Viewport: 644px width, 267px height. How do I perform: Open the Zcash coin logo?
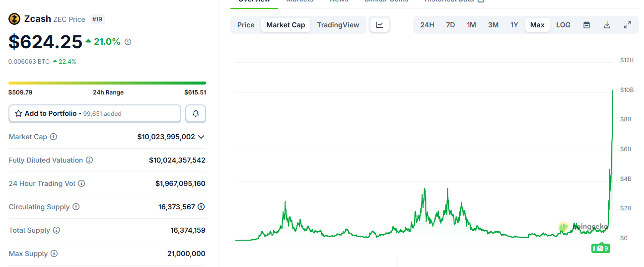click(14, 19)
